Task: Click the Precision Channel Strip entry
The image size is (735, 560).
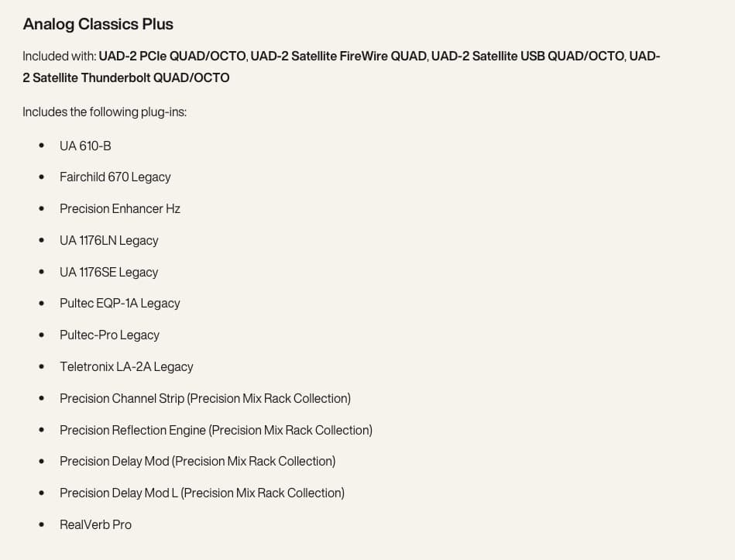Action: click(204, 399)
